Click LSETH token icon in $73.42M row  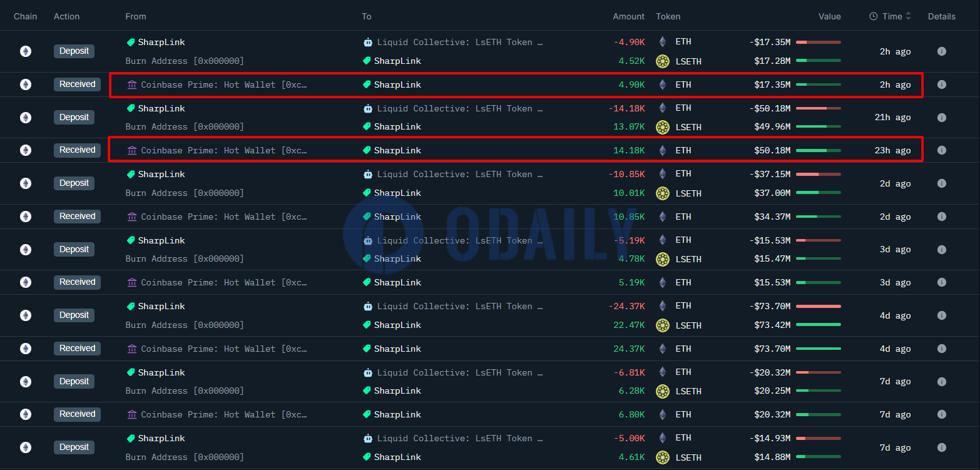pos(663,325)
